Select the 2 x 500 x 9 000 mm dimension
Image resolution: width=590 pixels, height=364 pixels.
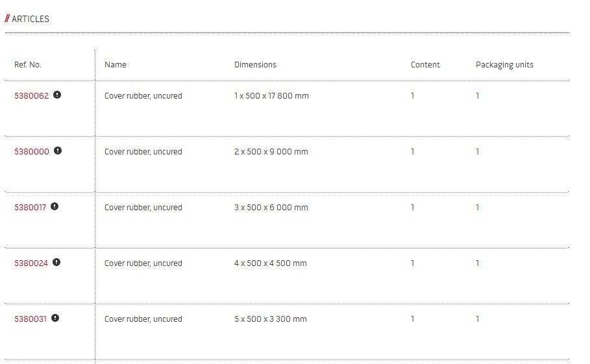pyautogui.click(x=271, y=152)
